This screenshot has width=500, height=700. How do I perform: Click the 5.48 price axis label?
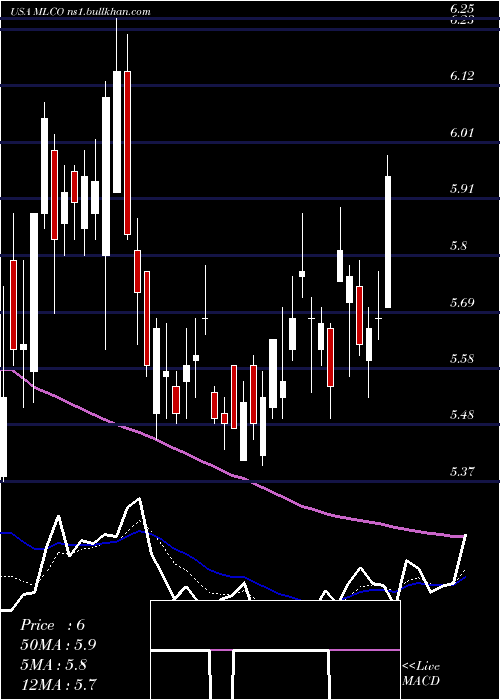point(462,415)
